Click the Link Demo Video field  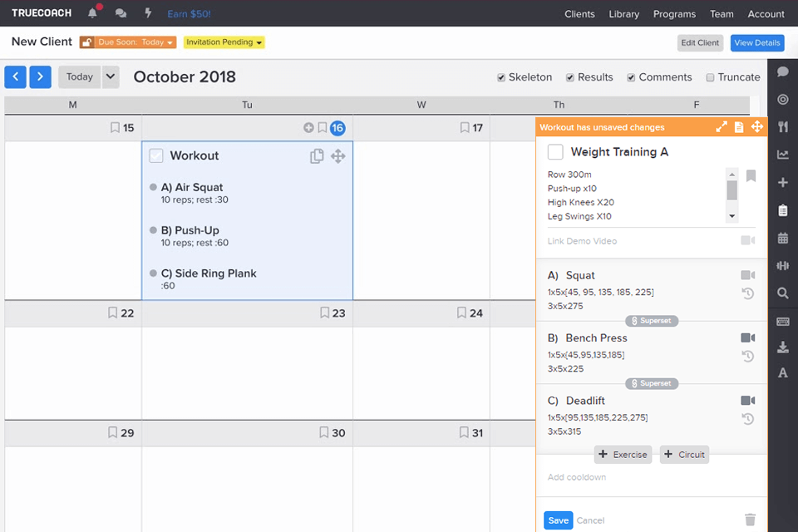click(641, 241)
